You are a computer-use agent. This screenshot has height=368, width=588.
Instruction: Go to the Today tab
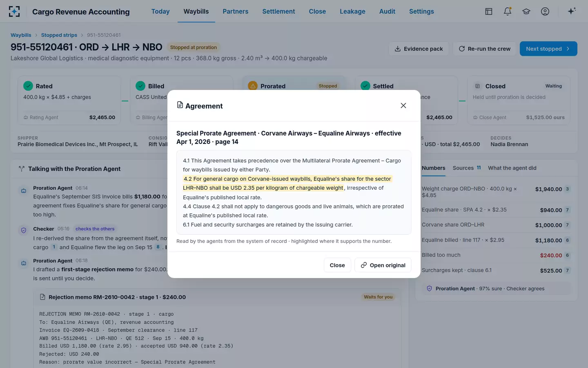(x=160, y=11)
